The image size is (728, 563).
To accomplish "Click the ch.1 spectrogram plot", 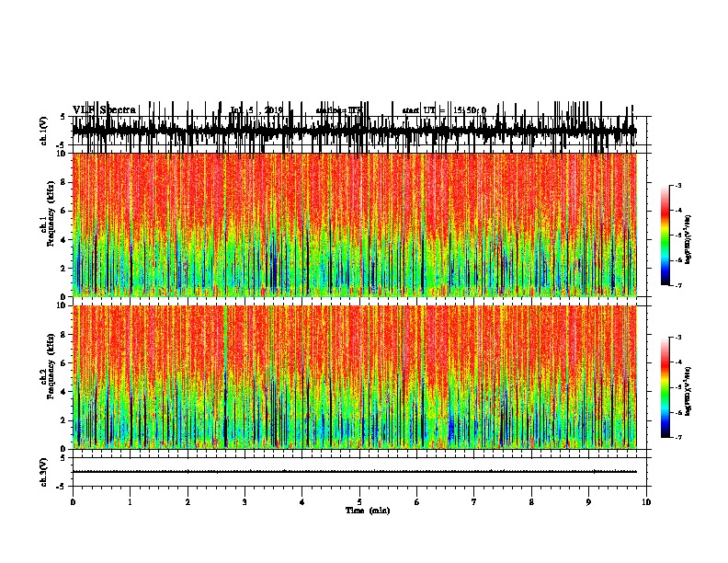I will click(x=354, y=224).
